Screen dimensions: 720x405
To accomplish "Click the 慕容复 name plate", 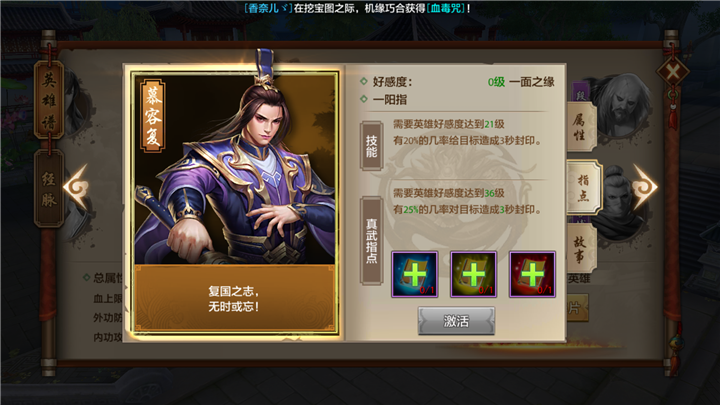I will click(x=153, y=116).
